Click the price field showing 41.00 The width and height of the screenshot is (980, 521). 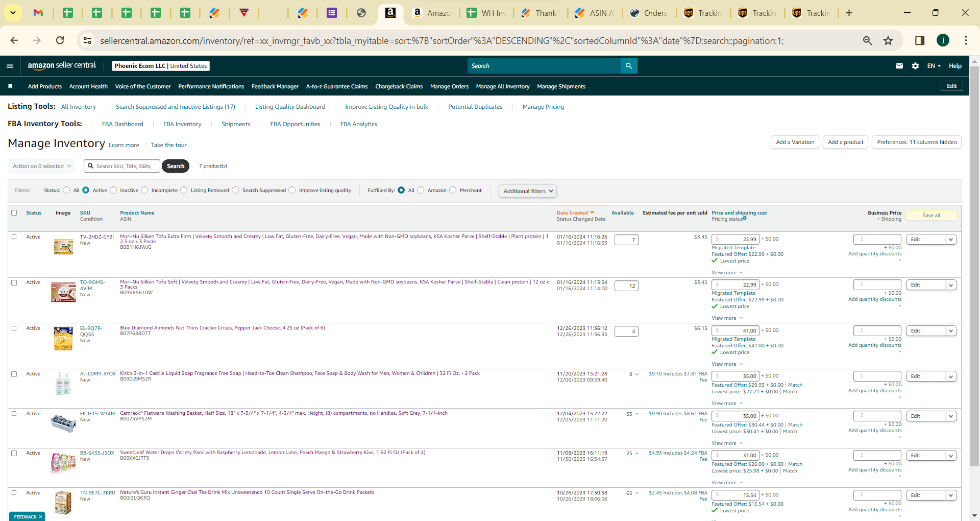(736, 330)
